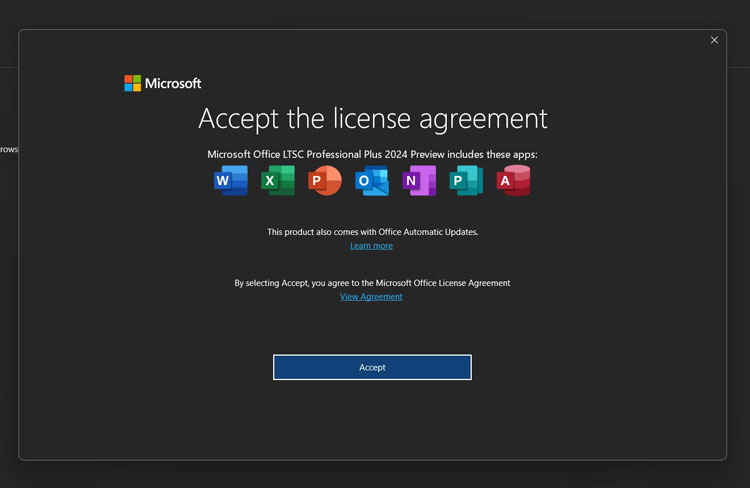Click the 'Office LTSC Professional Plus 2024 Preview' text
The height and width of the screenshot is (488, 750).
click(x=349, y=155)
